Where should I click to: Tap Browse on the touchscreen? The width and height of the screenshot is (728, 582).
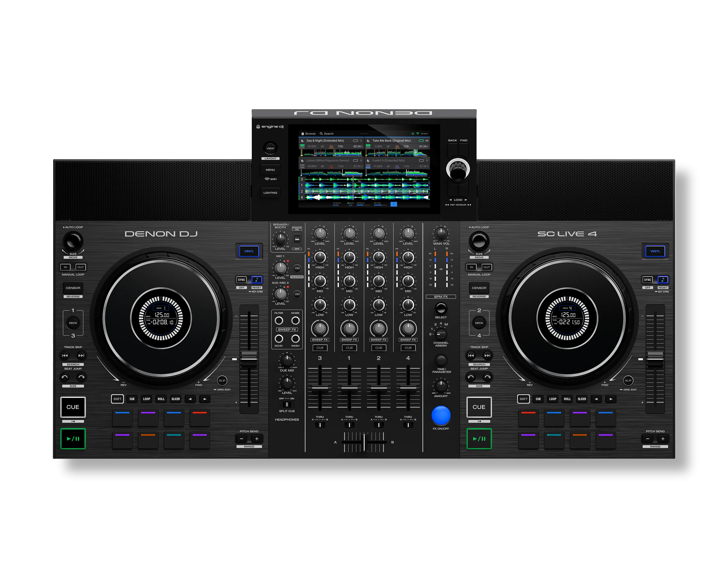(308, 134)
